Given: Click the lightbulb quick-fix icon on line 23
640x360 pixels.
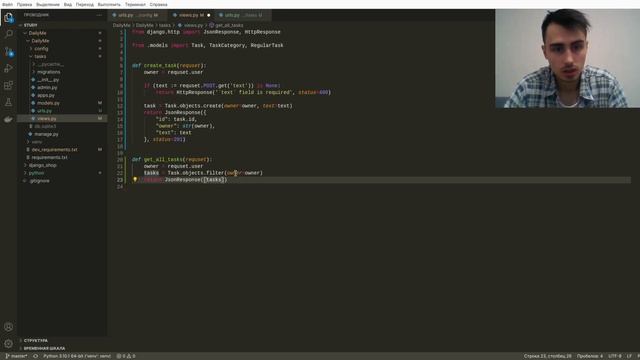Looking at the screenshot, I should click(135, 179).
